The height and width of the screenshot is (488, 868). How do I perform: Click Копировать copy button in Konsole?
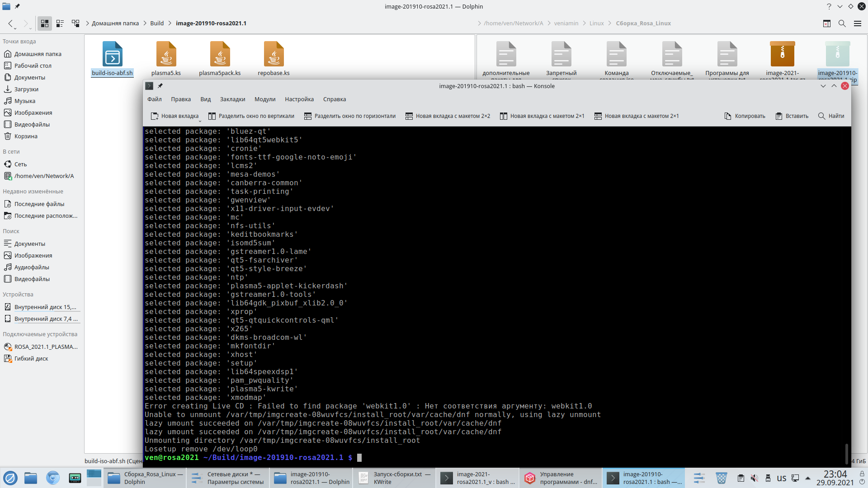[x=745, y=116]
